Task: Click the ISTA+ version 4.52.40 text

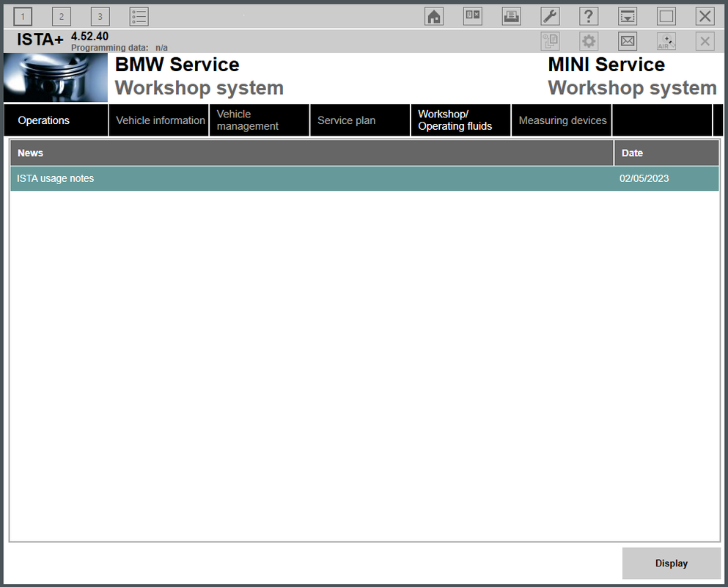Action: 89,36
